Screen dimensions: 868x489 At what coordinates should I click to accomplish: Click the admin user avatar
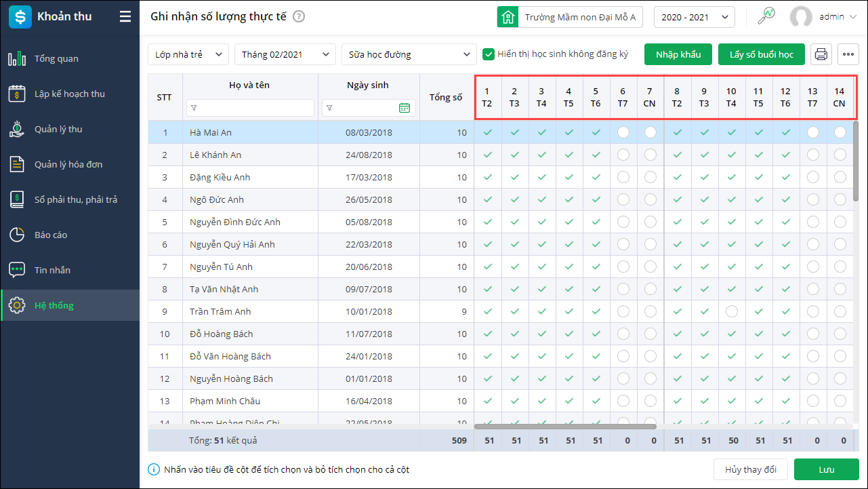coord(801,17)
